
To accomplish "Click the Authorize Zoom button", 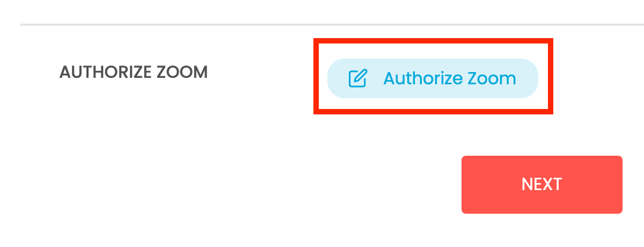I will 433,78.
